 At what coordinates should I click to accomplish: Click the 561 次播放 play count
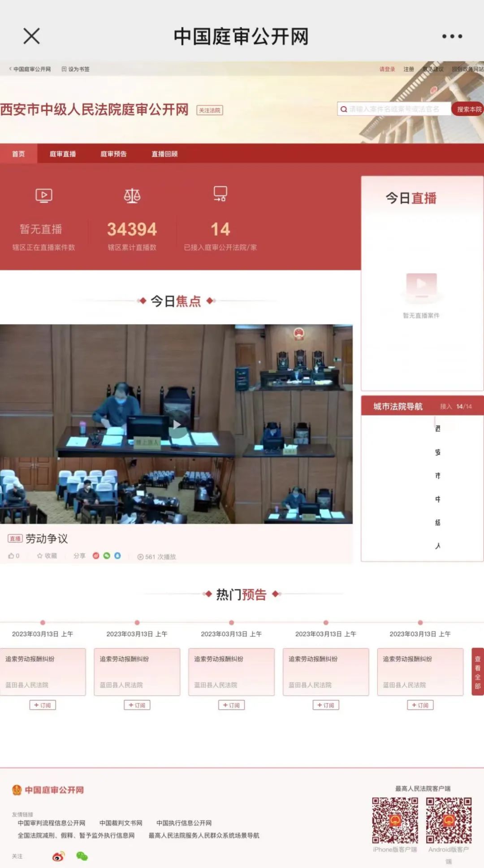(156, 556)
